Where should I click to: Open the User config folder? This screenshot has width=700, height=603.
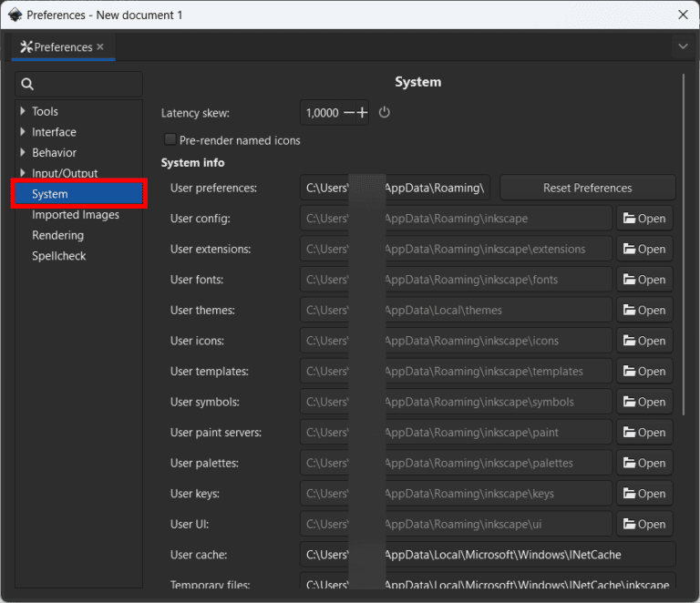coord(644,219)
